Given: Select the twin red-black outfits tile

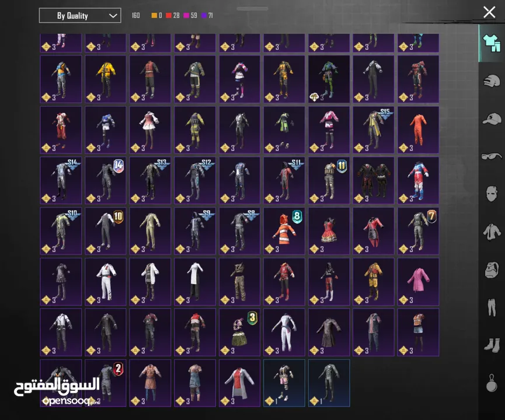Looking at the screenshot, I should pos(373,180).
